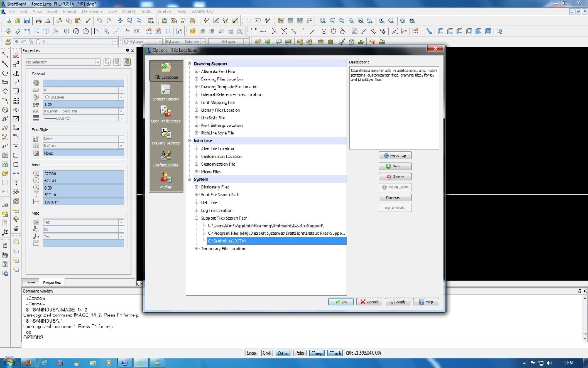
Task: Click the Apply button
Action: pyautogui.click(x=398, y=302)
